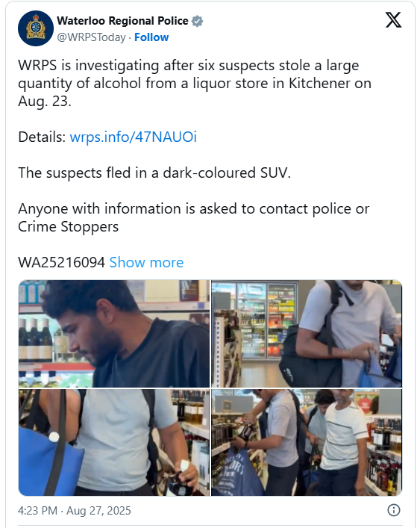This screenshot has height=528, width=420.
Task: Open photo of blue bag and bottle
Action: click(x=114, y=442)
